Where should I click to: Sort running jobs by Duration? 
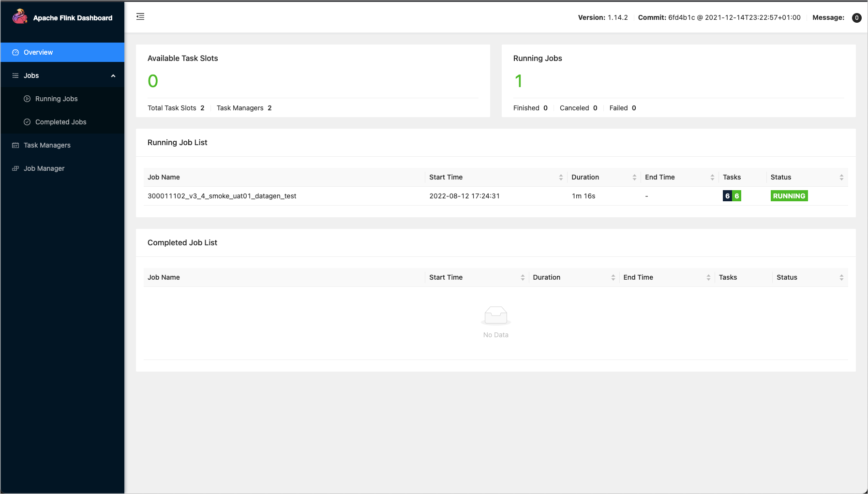pos(634,178)
